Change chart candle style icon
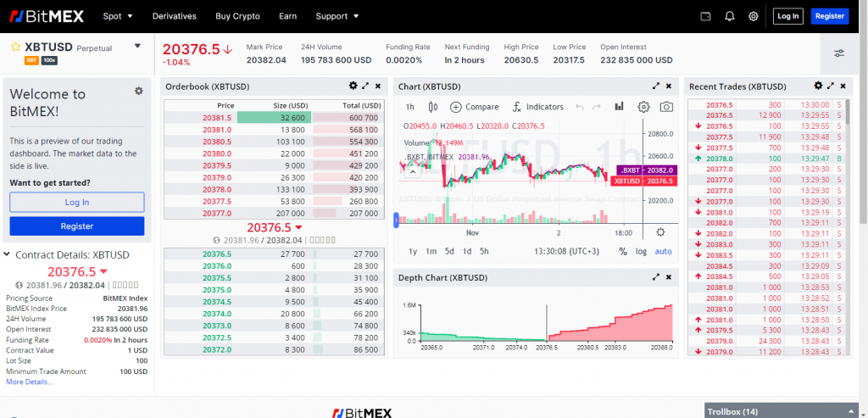 click(433, 107)
